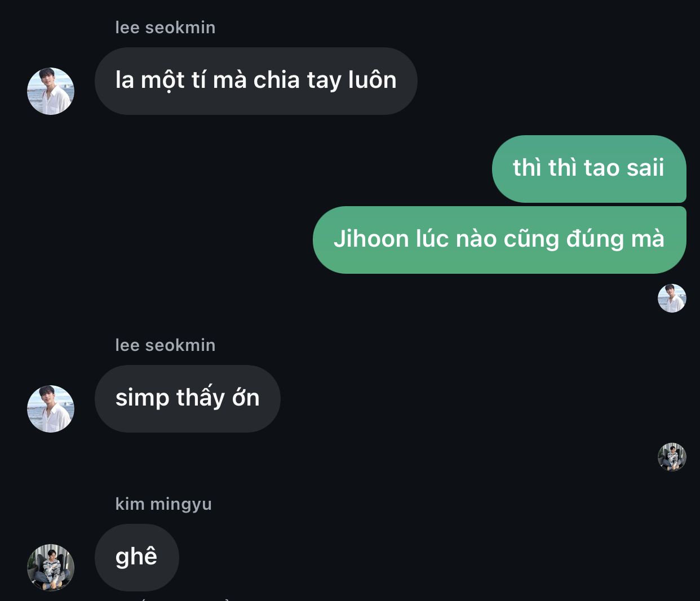Open lee seokmin's avatar beside "la một tí" message
The height and width of the screenshot is (601, 700).
tap(51, 91)
